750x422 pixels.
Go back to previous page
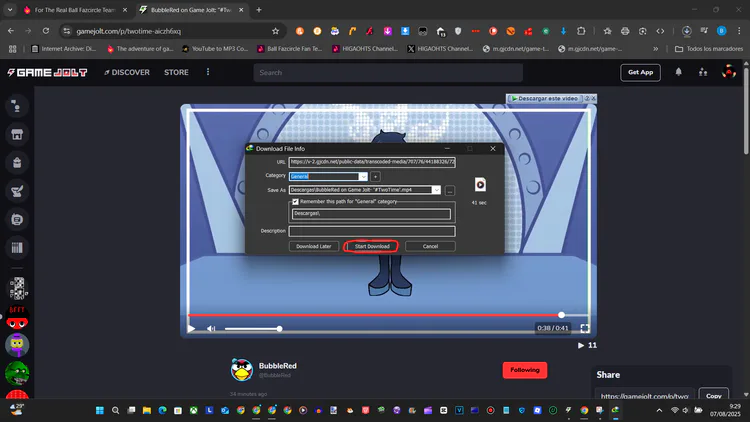coord(11,31)
